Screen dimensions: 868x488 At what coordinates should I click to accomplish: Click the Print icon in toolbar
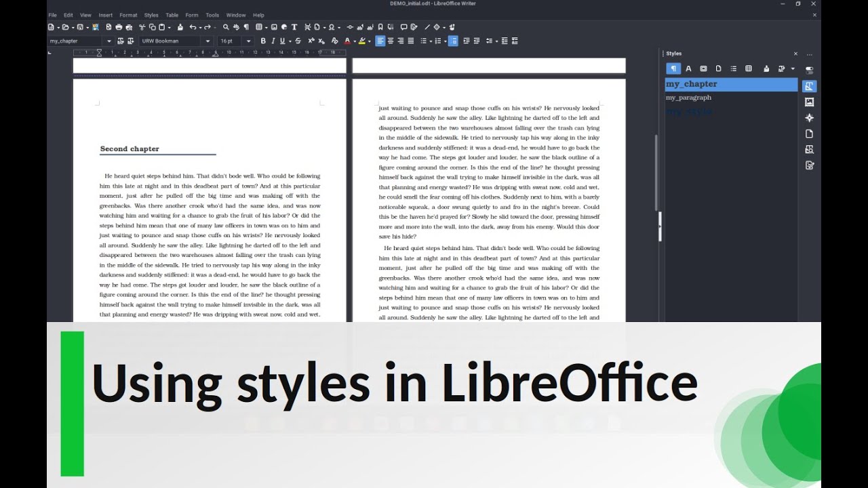point(119,27)
